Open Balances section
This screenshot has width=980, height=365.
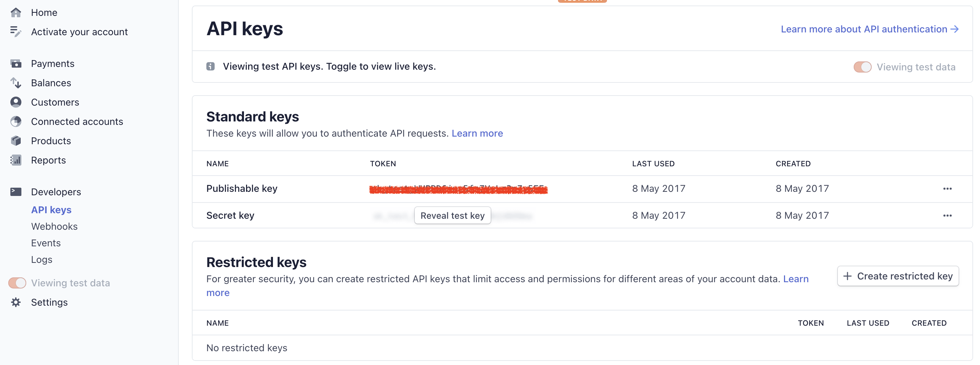click(51, 83)
